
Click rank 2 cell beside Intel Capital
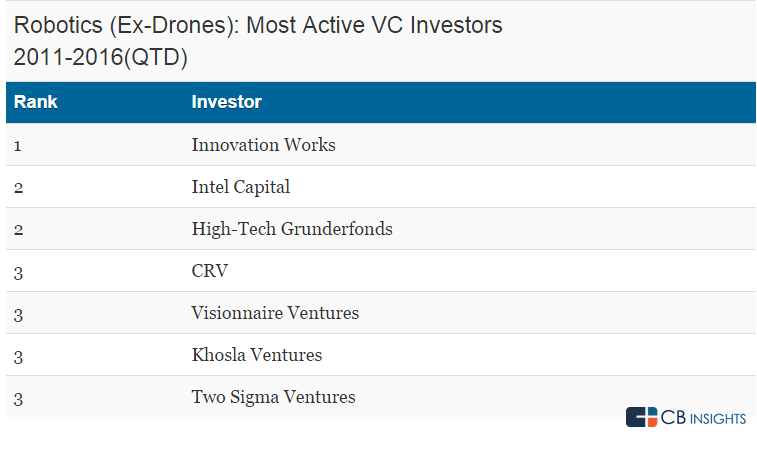pyautogui.click(x=18, y=188)
